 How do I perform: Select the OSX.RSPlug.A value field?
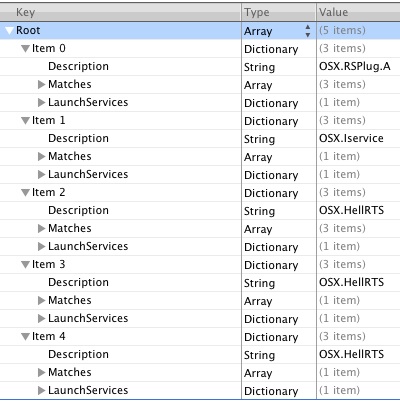(x=358, y=67)
